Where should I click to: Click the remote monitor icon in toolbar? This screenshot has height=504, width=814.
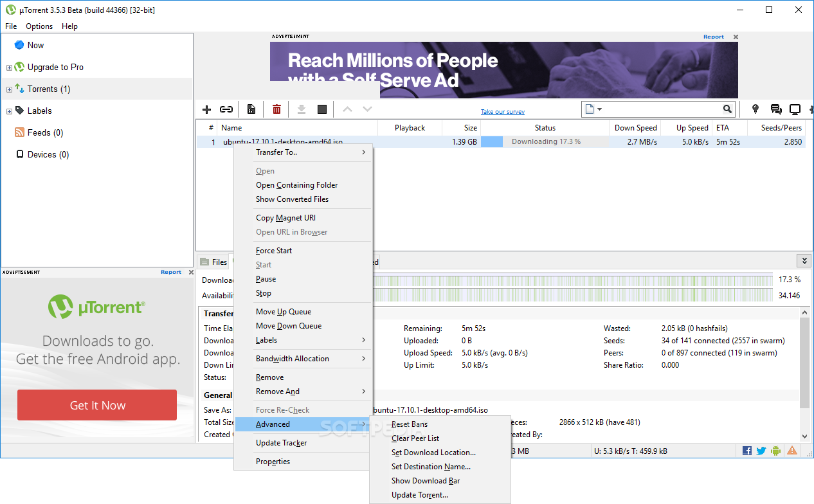795,109
